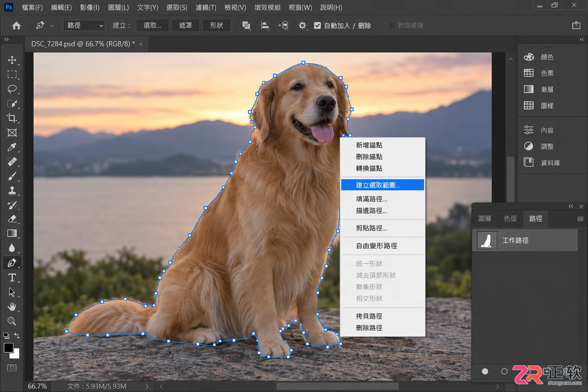Open the path alignment options icon
Viewport: 588px width, 392px height.
[x=265, y=26]
